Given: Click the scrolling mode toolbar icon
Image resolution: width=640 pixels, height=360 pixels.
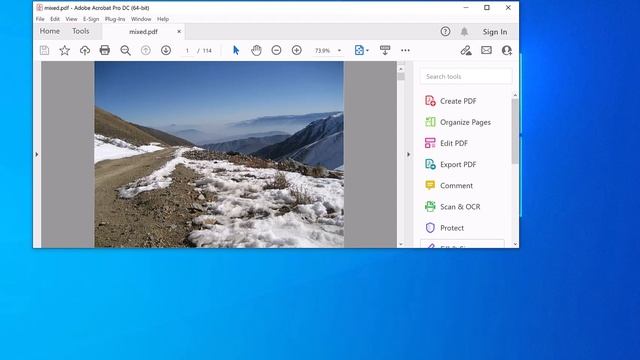Looking at the screenshot, I should pyautogui.click(x=385, y=50).
